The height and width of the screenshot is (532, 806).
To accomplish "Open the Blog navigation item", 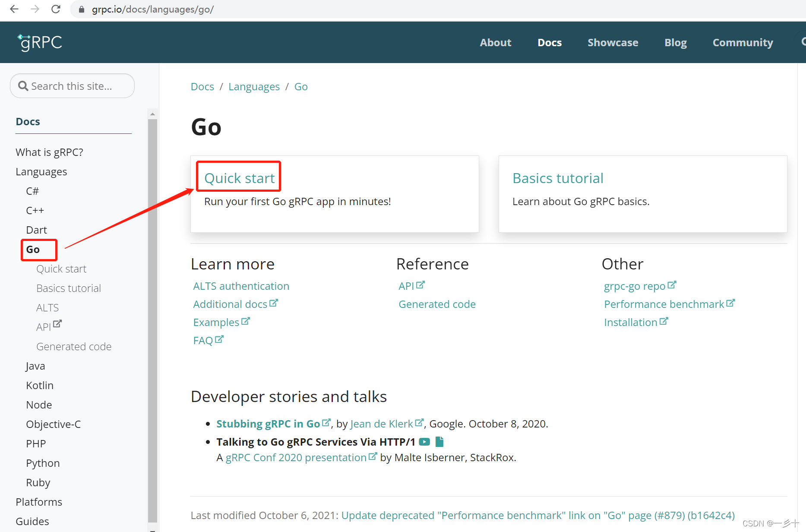I will coord(675,42).
